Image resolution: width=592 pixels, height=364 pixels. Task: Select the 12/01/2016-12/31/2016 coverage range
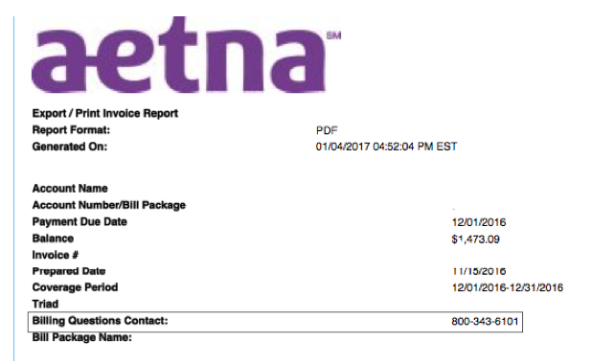tap(507, 287)
